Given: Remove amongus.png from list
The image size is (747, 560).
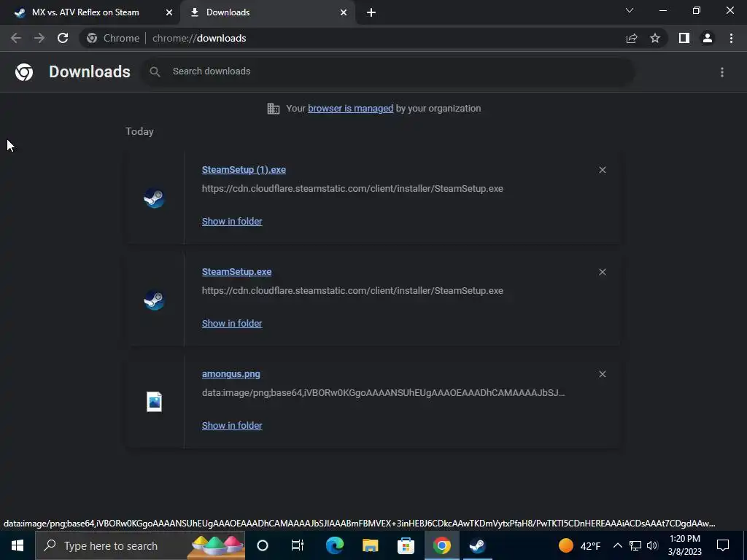Looking at the screenshot, I should pos(602,374).
